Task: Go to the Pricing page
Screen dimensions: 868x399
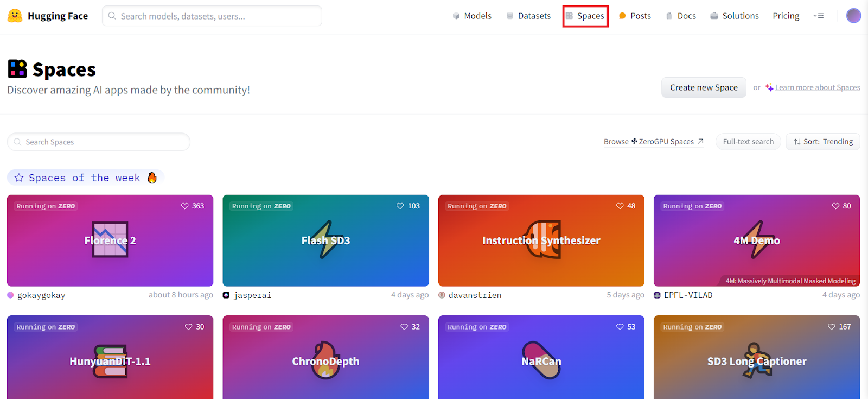Action: (x=786, y=16)
